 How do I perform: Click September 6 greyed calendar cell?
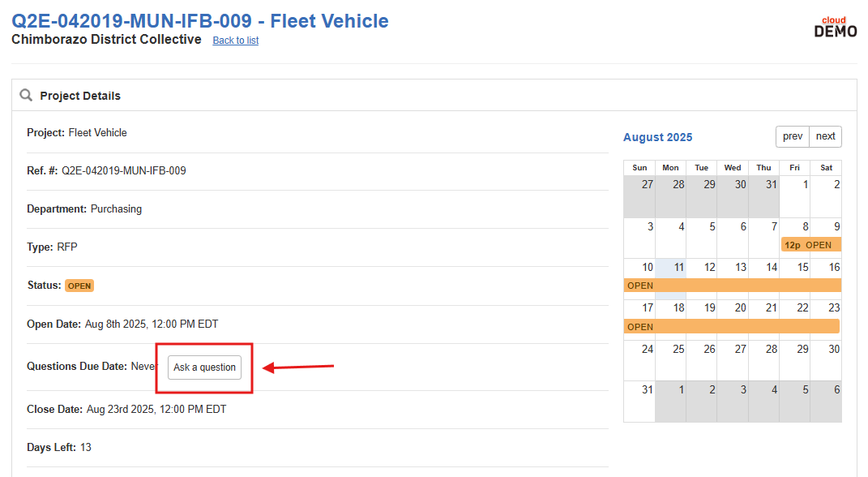click(826, 402)
